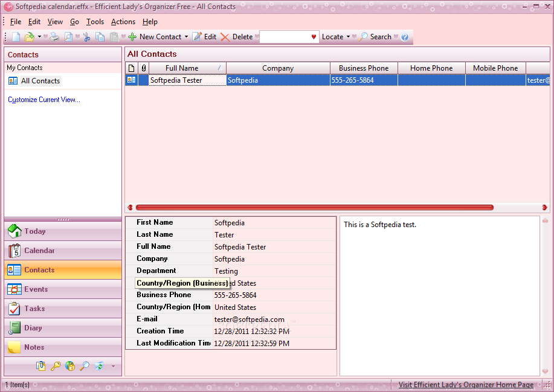Click the red X Delete icon

coord(225,37)
